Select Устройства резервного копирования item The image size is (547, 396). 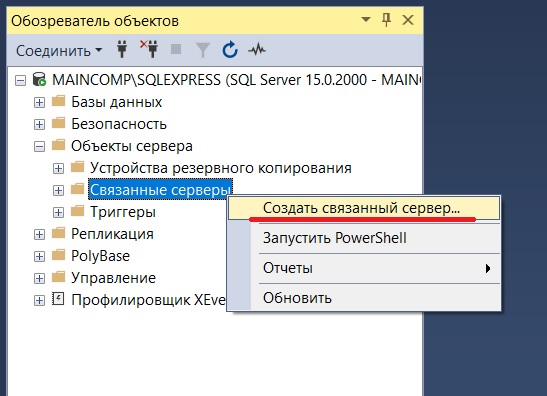pos(221,168)
